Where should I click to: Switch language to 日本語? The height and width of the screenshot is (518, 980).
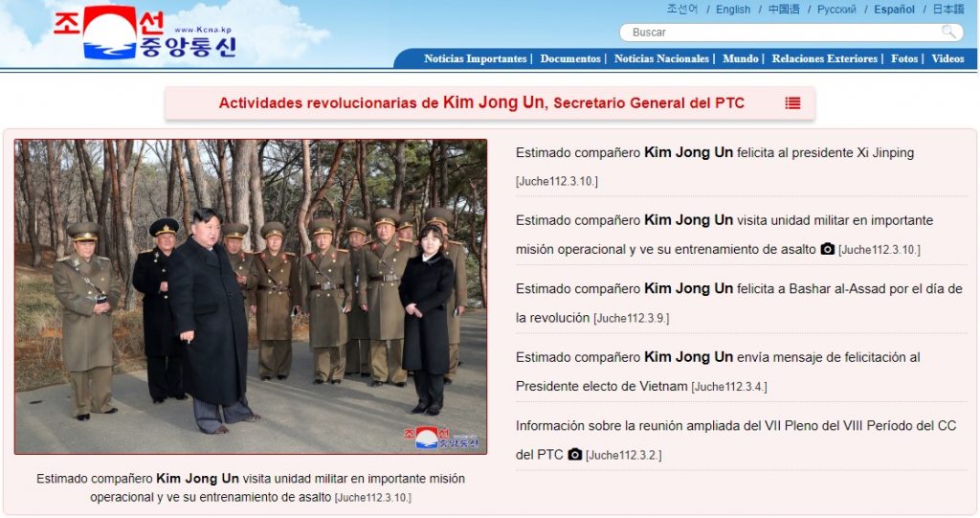pyautogui.click(x=948, y=10)
